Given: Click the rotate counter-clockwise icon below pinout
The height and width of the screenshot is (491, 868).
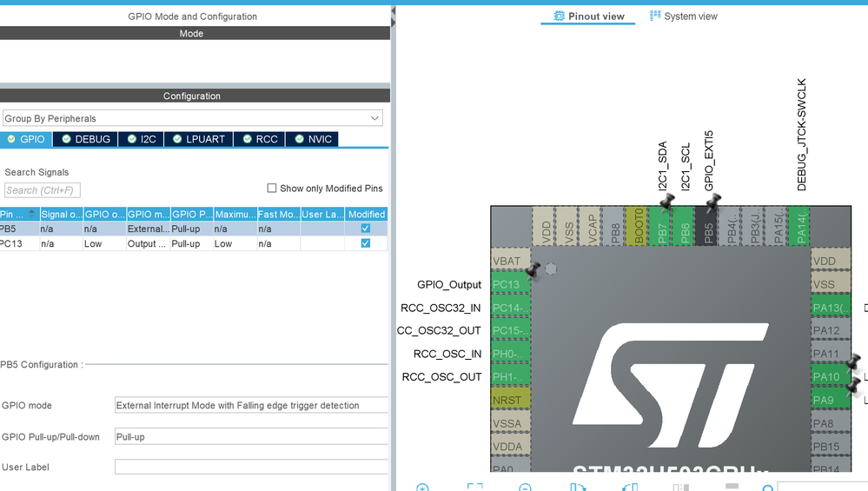Looking at the screenshot, I should [629, 488].
